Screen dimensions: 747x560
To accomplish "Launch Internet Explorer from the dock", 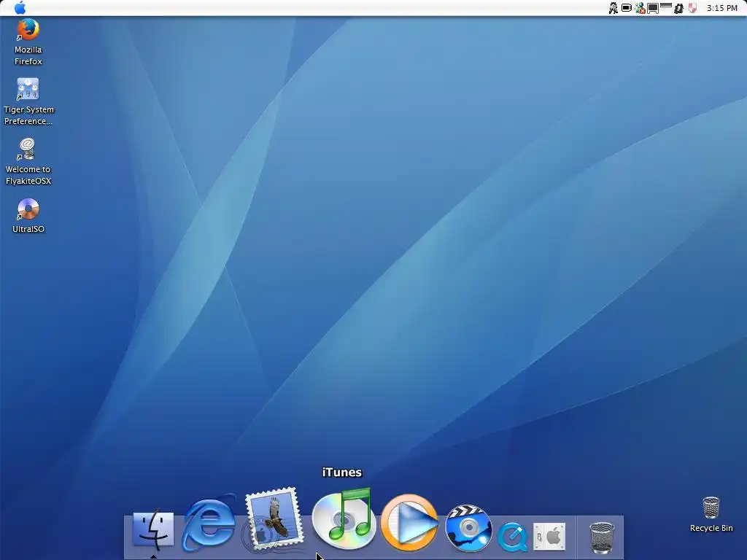I will click(209, 524).
